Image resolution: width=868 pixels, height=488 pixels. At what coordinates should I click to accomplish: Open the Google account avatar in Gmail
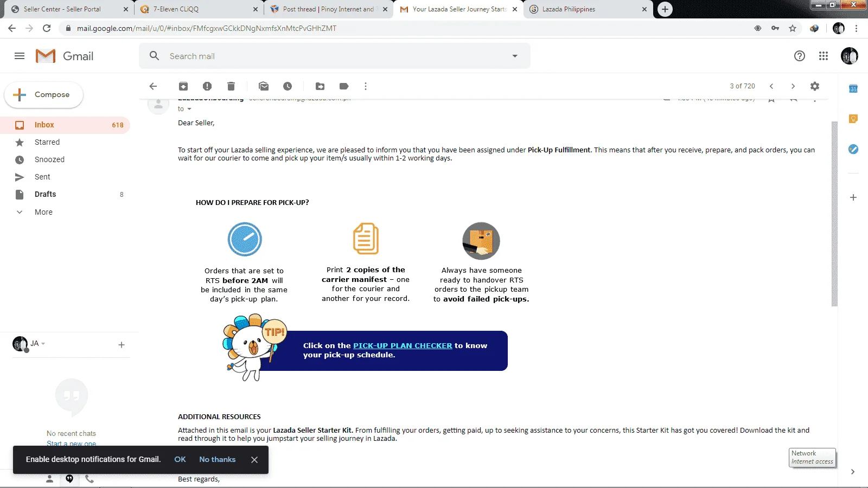click(x=849, y=56)
